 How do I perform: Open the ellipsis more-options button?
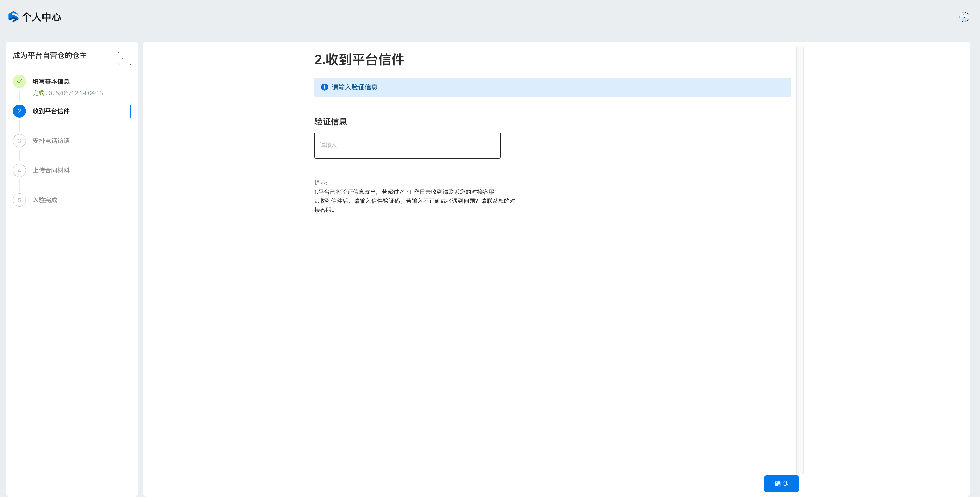[x=124, y=59]
